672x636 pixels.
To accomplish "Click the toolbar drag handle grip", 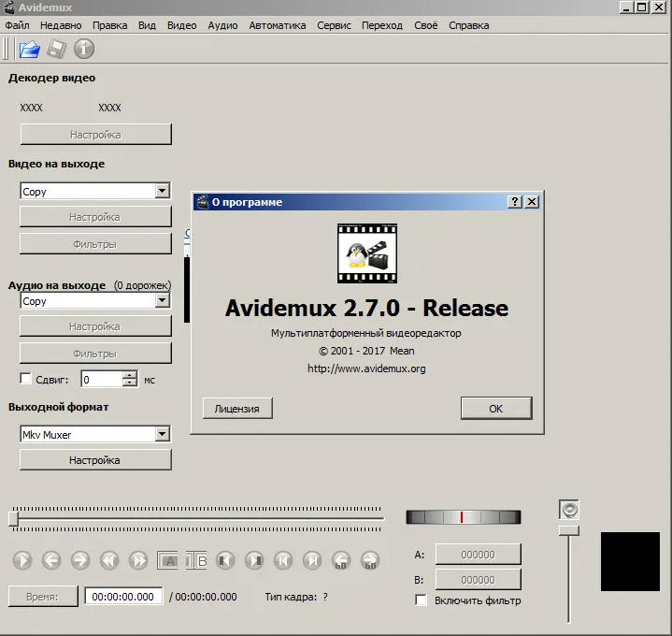I will pos(7,49).
